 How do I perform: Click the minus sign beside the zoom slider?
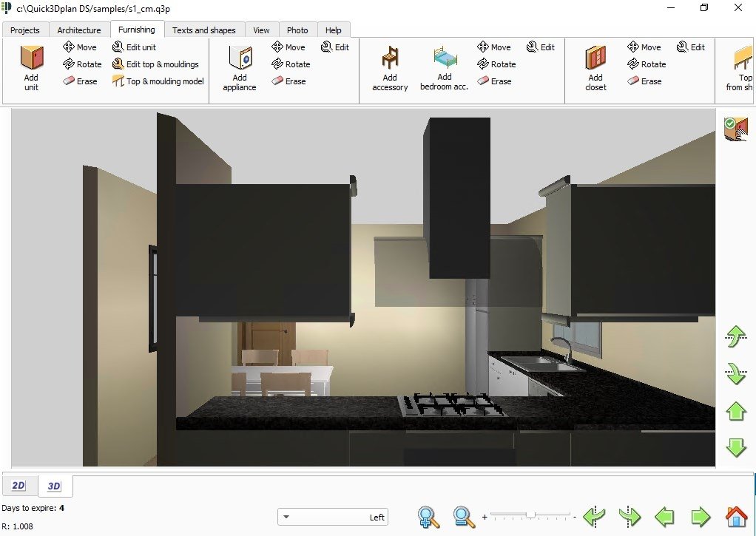(x=575, y=517)
